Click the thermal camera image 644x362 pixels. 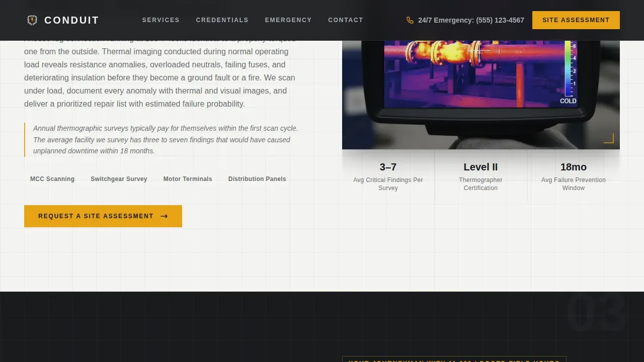[x=481, y=95]
